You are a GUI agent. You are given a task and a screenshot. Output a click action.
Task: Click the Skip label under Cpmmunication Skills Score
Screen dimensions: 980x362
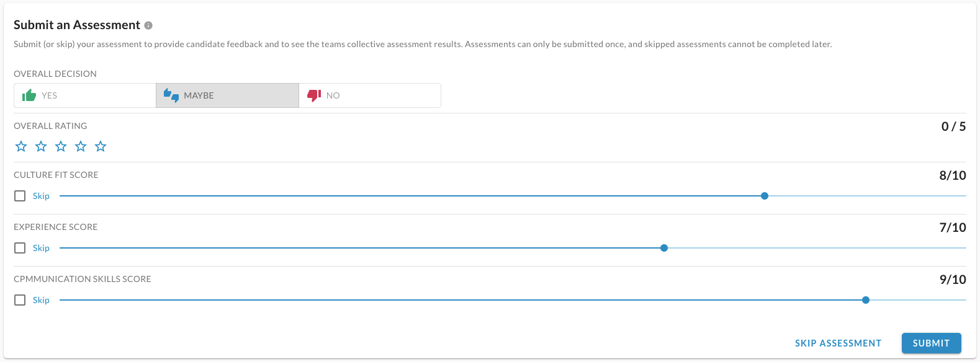click(41, 300)
